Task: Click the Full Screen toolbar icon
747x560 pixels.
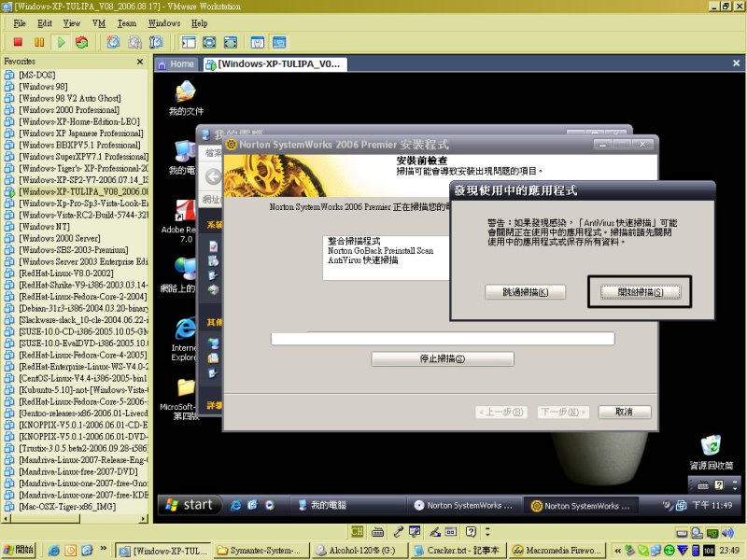Action: [209, 42]
